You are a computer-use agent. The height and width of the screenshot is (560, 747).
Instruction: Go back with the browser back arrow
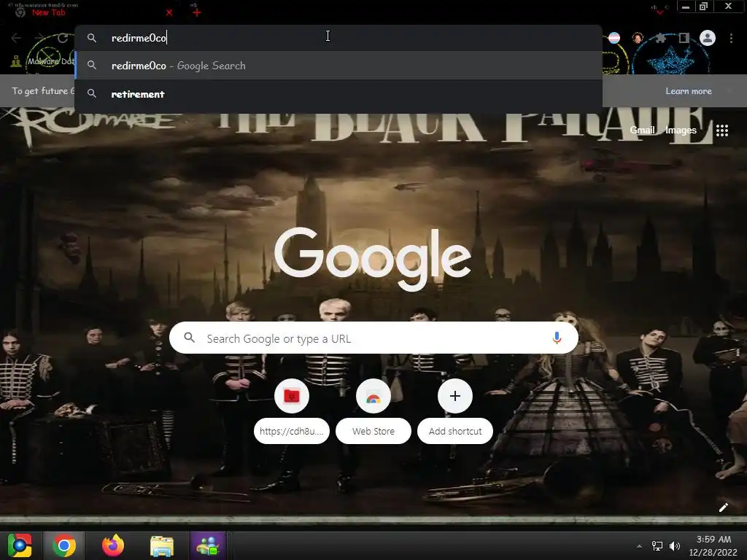coord(16,38)
